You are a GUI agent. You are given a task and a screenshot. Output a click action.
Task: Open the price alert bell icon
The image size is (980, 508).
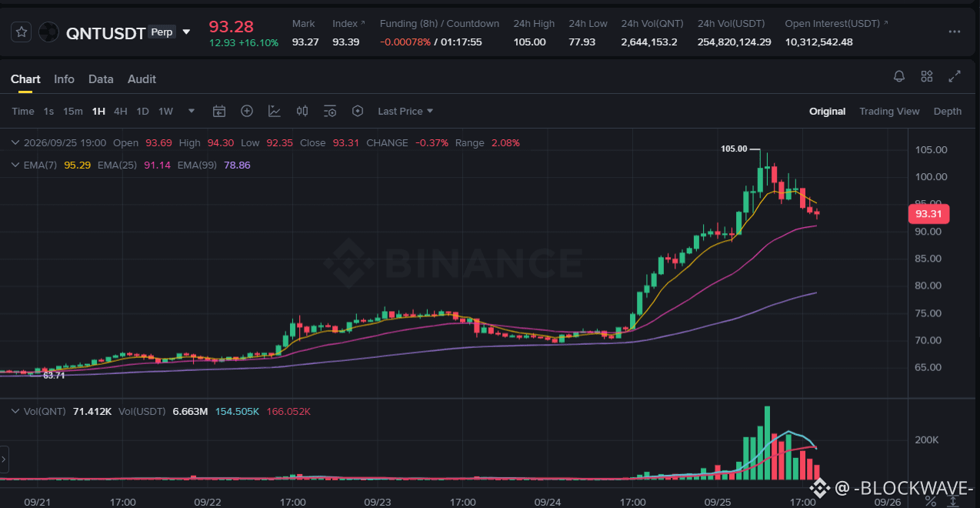click(898, 76)
